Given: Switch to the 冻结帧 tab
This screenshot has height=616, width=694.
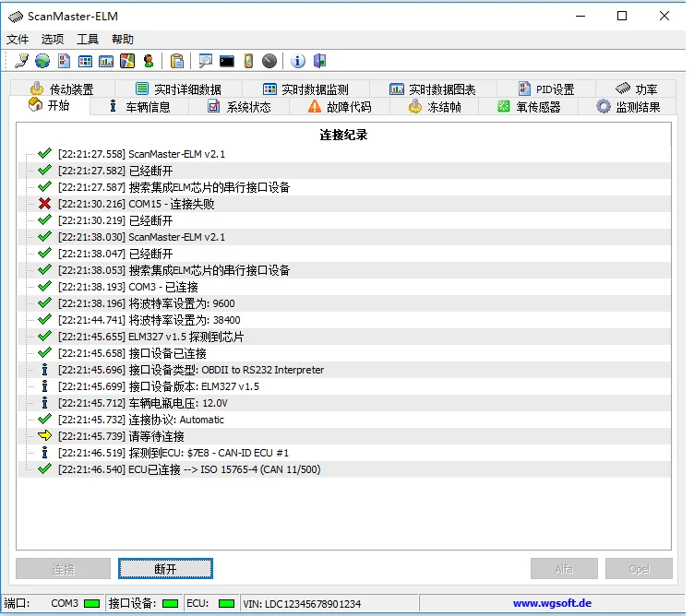Looking at the screenshot, I should [x=434, y=107].
